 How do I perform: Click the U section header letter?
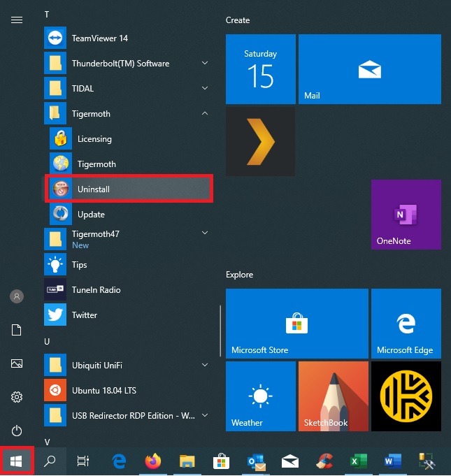pos(47,342)
